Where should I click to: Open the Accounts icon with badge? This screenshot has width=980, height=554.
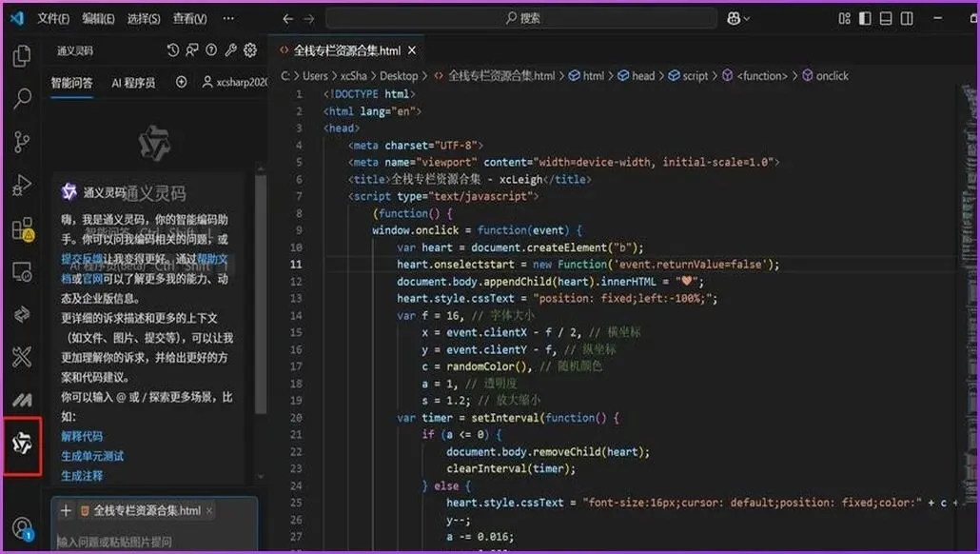click(22, 528)
